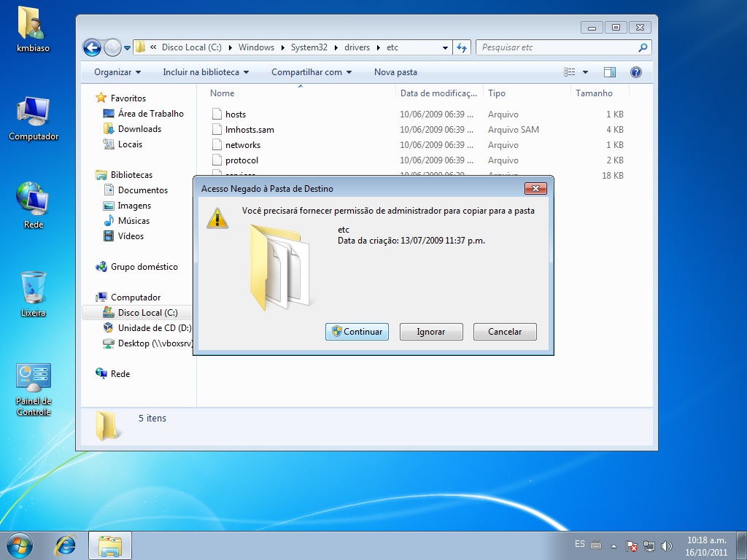The width and height of the screenshot is (747, 560).
Task: Click the drivers breadcrumb segment
Action: (357, 47)
